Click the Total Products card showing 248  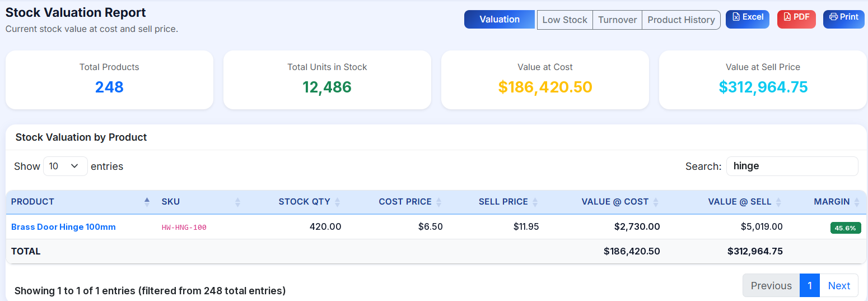[x=109, y=80]
